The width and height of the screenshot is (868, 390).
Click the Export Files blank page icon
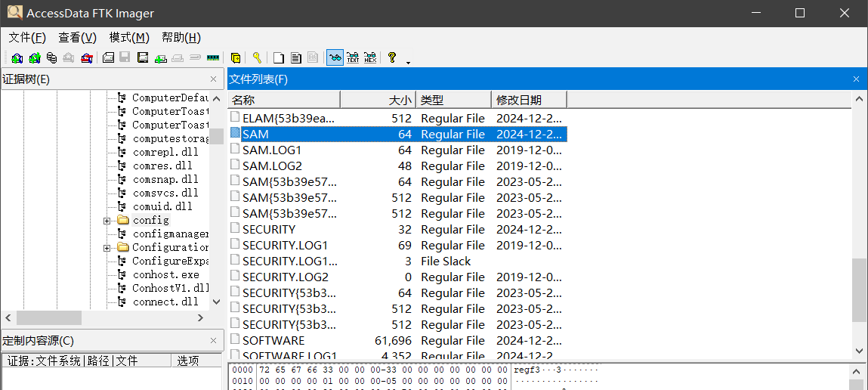point(279,57)
